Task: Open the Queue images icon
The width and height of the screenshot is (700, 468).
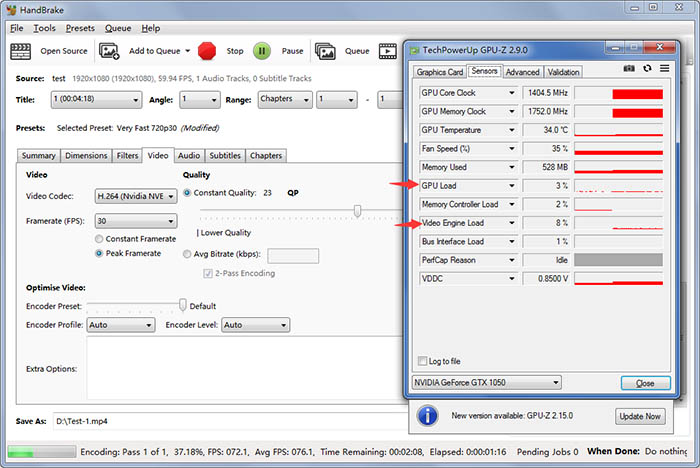Action: pyautogui.click(x=325, y=51)
